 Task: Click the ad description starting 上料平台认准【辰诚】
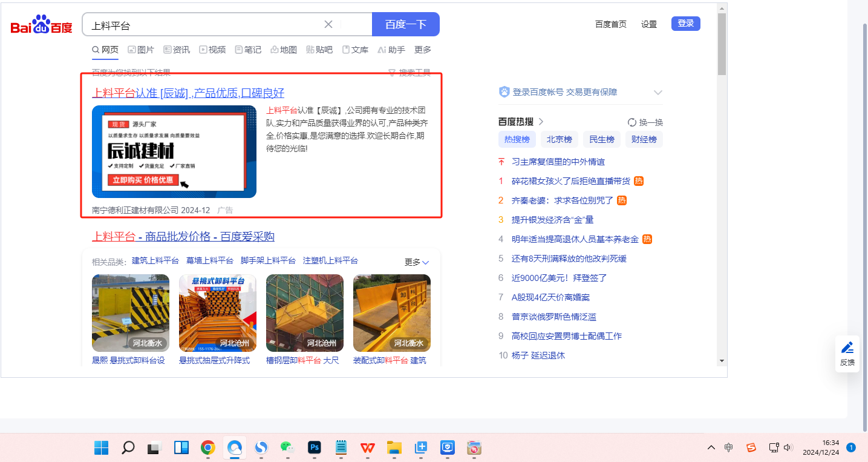(347, 129)
